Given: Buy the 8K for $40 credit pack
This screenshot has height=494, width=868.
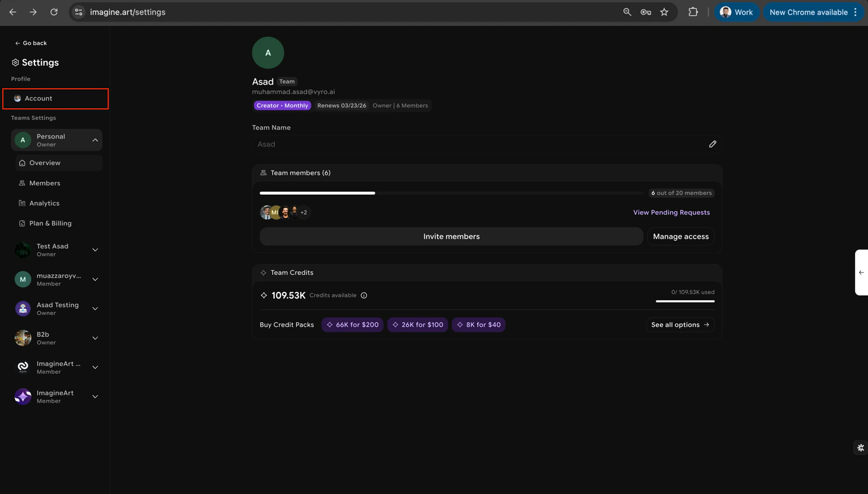Looking at the screenshot, I should tap(479, 325).
